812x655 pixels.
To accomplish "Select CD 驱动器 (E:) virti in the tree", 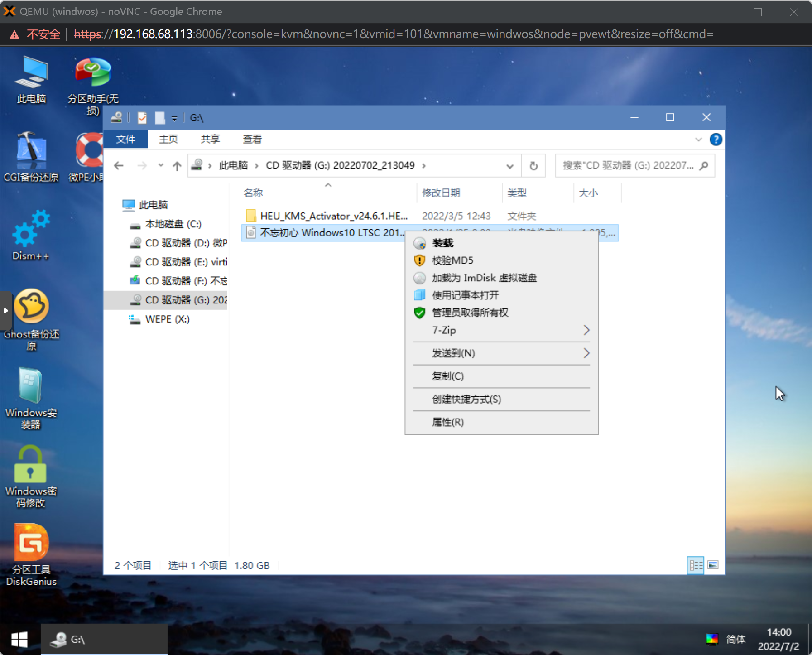I will 178,262.
